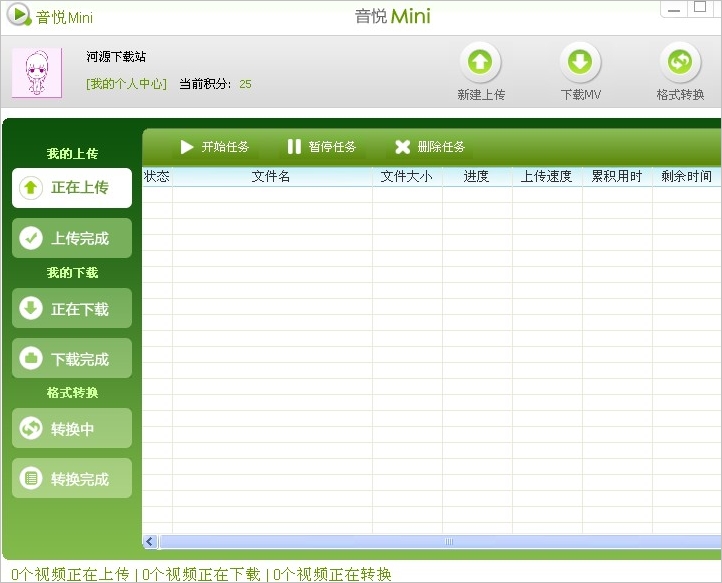The width and height of the screenshot is (722, 583).
Task: Click the 累积用时 column header
Action: point(617,176)
